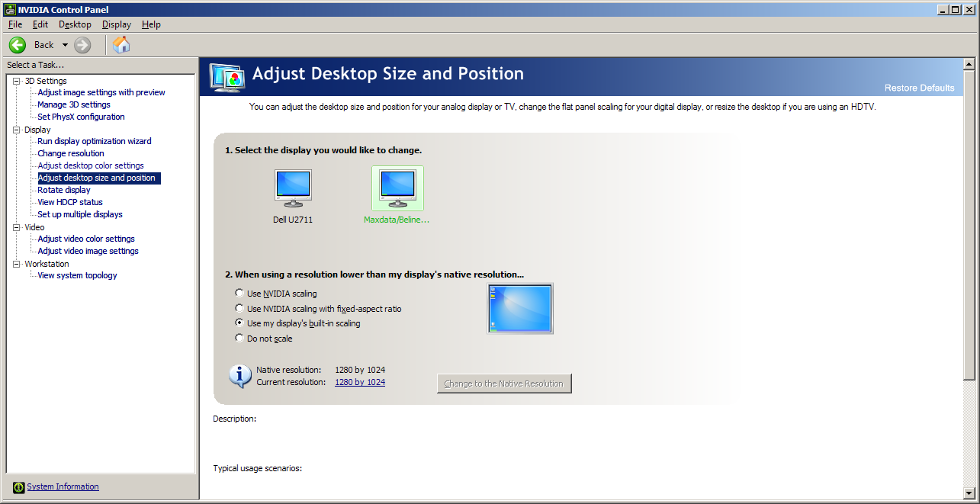The image size is (980, 504).
Task: Open View system topology
Action: (x=77, y=275)
